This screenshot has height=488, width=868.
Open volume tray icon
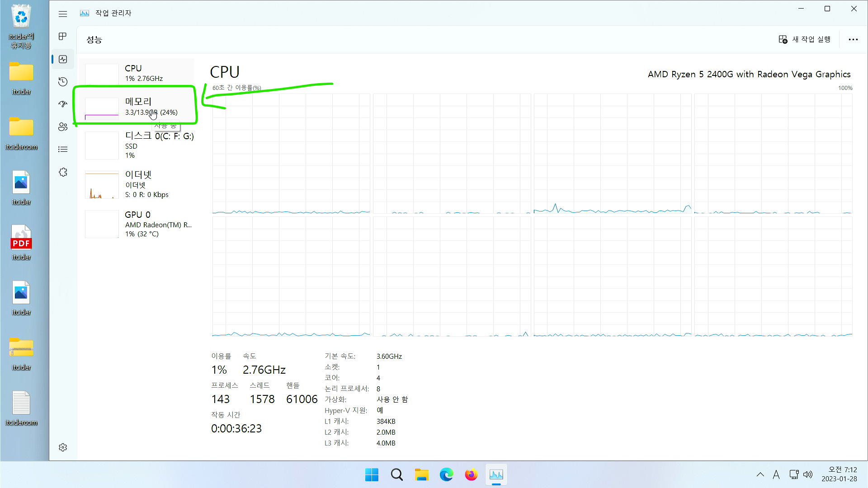pyautogui.click(x=808, y=475)
